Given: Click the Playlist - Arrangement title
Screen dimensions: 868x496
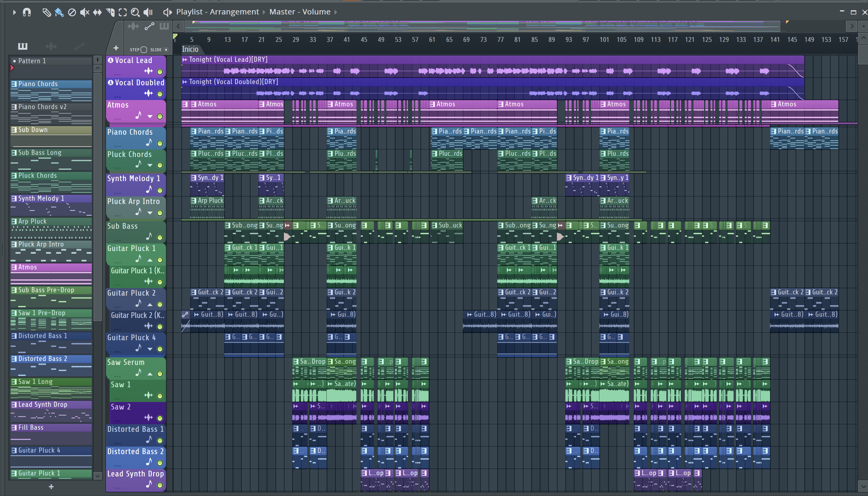Looking at the screenshot, I should click(217, 12).
